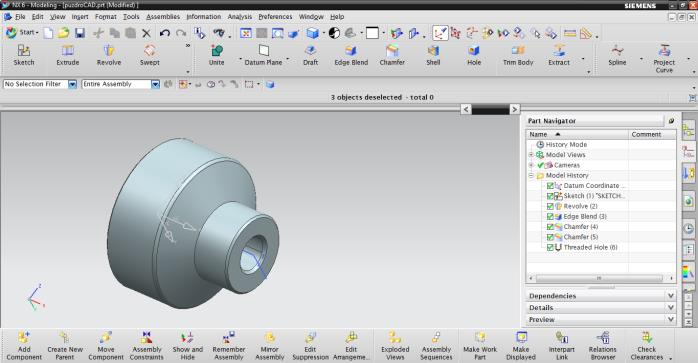Open the Entire Assembly scope dropdown
Image resolution: width=698 pixels, height=363 pixels.
[x=155, y=84]
